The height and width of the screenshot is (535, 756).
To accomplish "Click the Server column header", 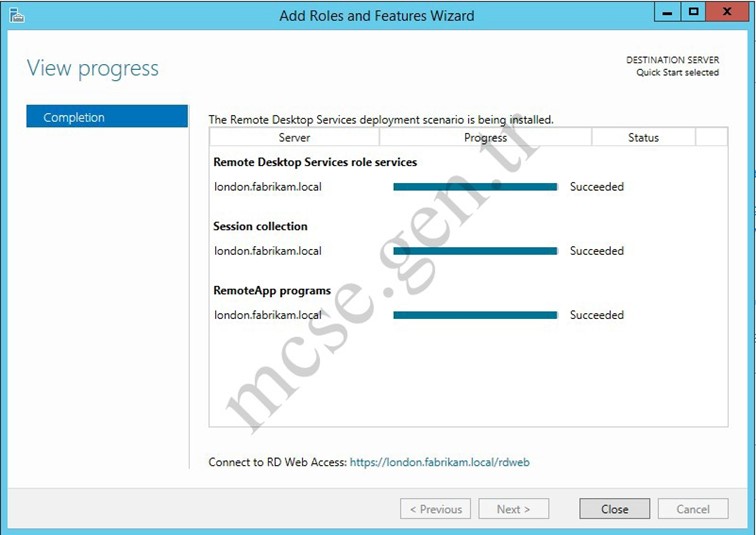I will (294, 137).
